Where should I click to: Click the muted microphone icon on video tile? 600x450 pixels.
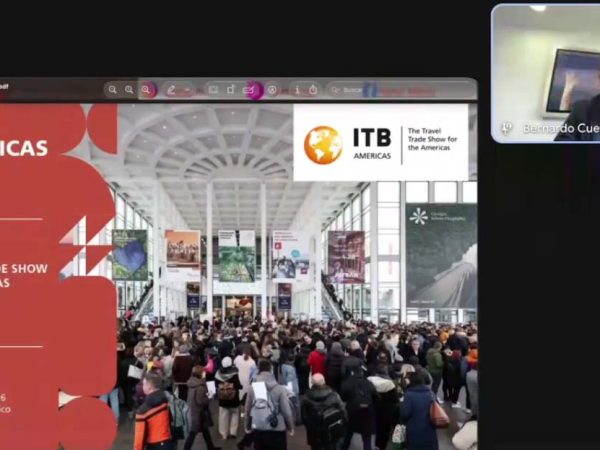tap(506, 128)
